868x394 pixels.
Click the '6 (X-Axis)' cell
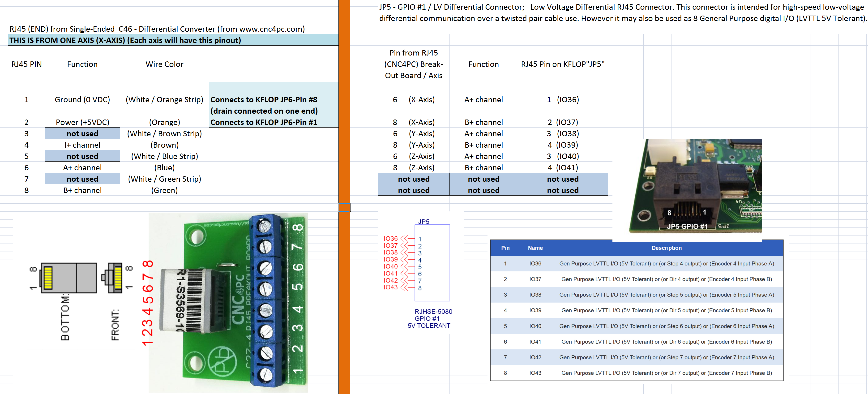pyautogui.click(x=413, y=99)
